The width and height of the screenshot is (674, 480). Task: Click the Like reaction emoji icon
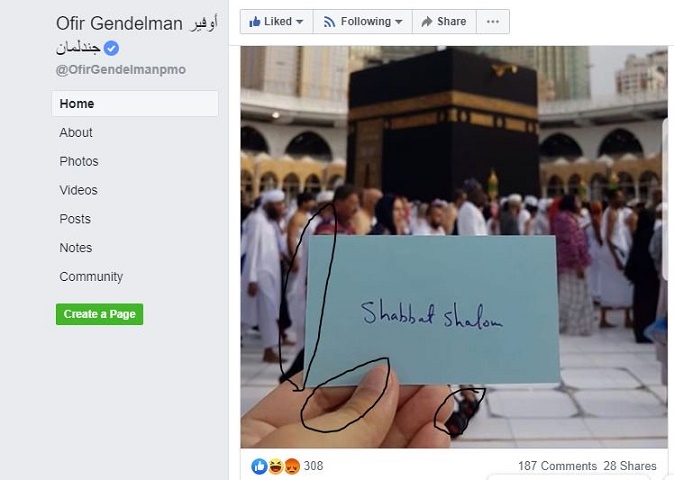[x=259, y=466]
